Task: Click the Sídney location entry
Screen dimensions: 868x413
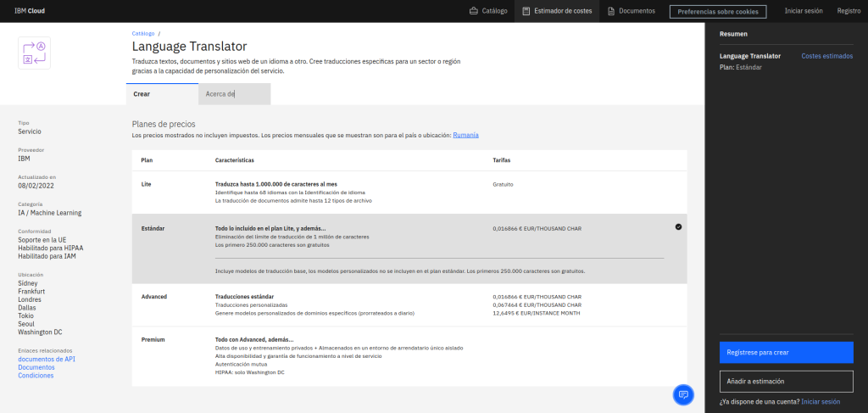Action: point(28,283)
